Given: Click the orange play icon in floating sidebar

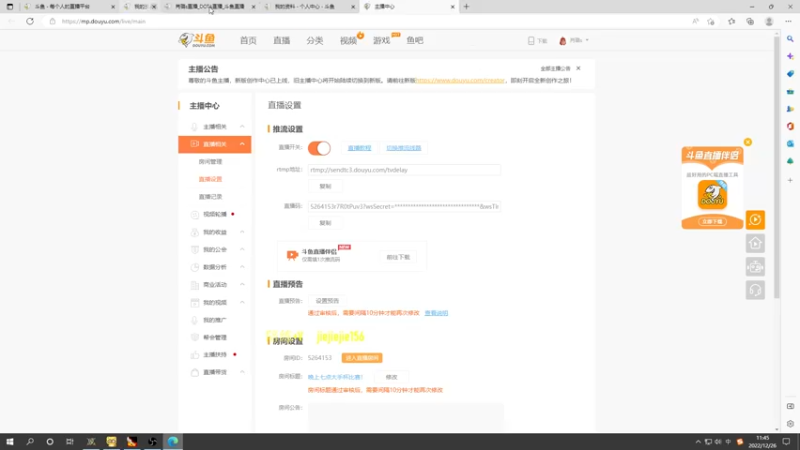Looking at the screenshot, I should pos(755,220).
